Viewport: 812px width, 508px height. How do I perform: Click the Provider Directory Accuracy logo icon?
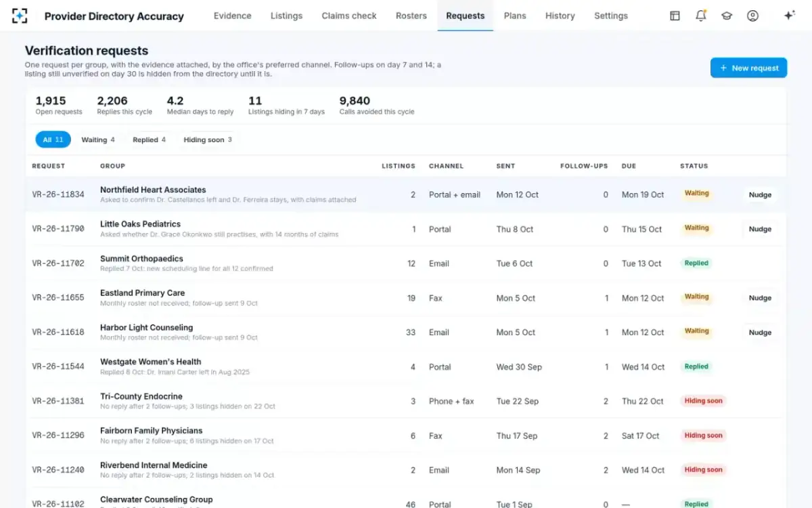20,16
